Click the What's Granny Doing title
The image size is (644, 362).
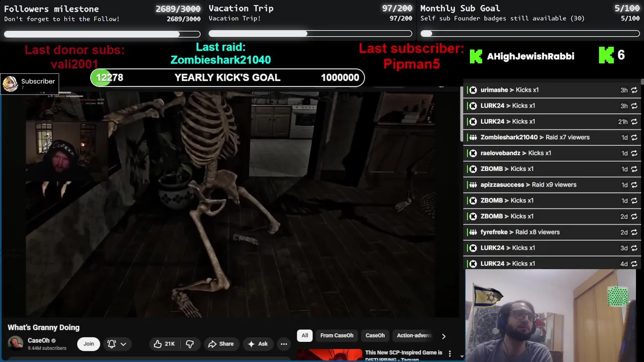pos(43,327)
